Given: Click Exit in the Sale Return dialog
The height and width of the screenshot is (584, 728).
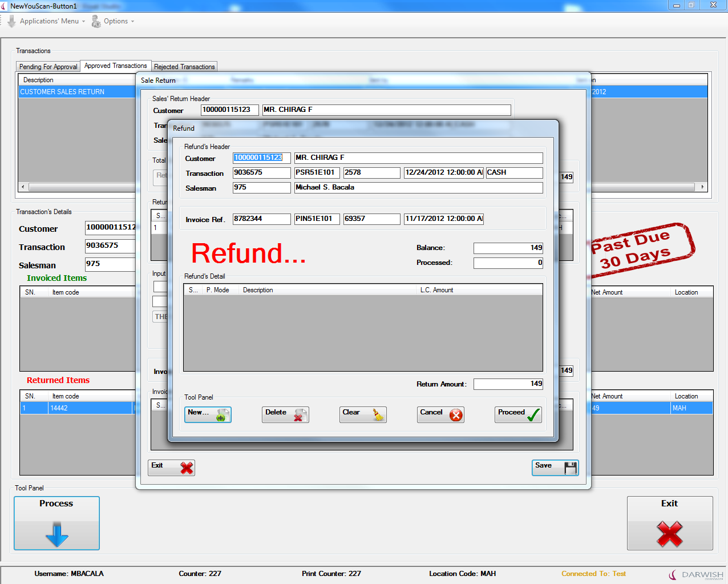Looking at the screenshot, I should 171,468.
